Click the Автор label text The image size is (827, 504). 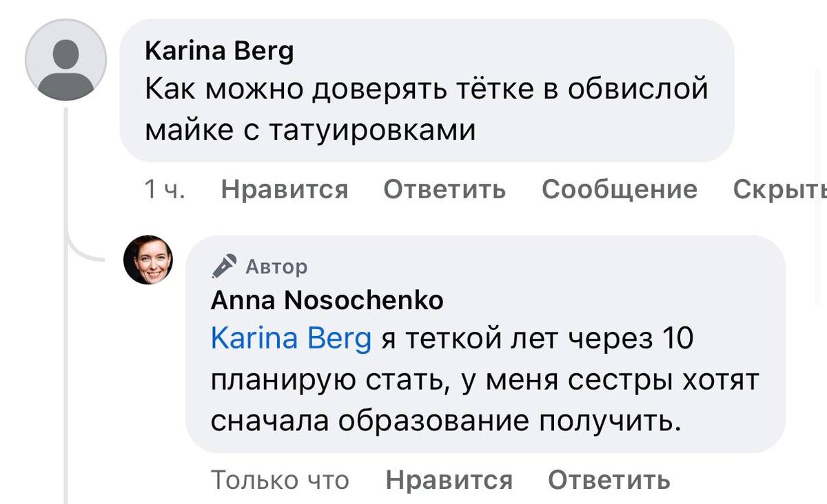pyautogui.click(x=277, y=266)
